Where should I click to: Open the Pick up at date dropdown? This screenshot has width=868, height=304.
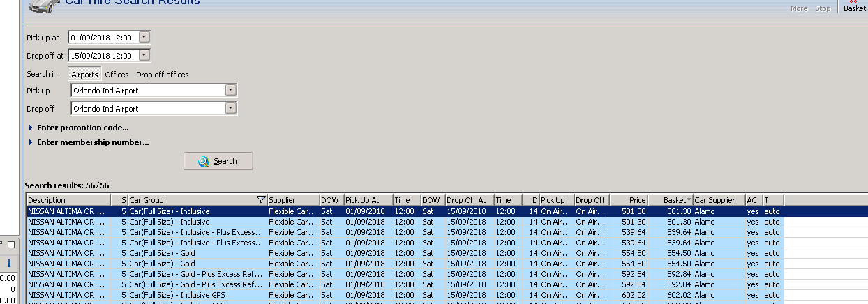point(144,37)
